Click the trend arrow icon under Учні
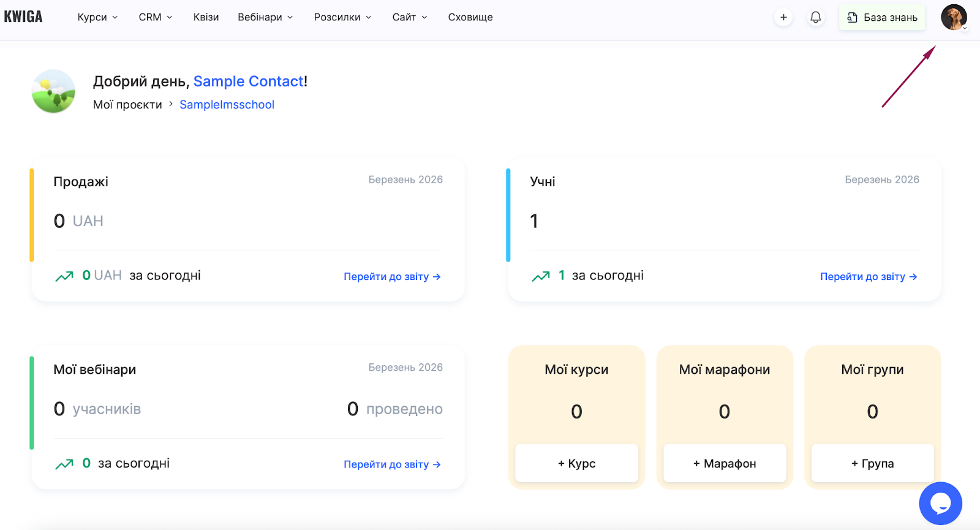Image resolution: width=980 pixels, height=530 pixels. pyautogui.click(x=541, y=276)
